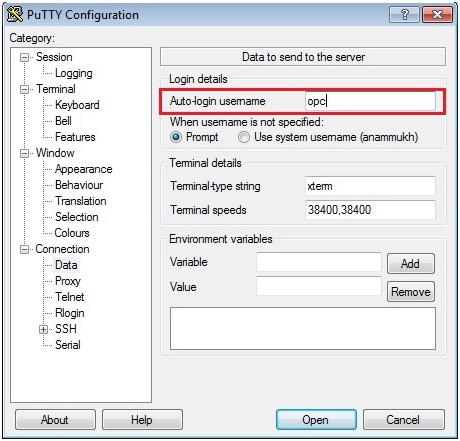Select Serial settings category

67,345
